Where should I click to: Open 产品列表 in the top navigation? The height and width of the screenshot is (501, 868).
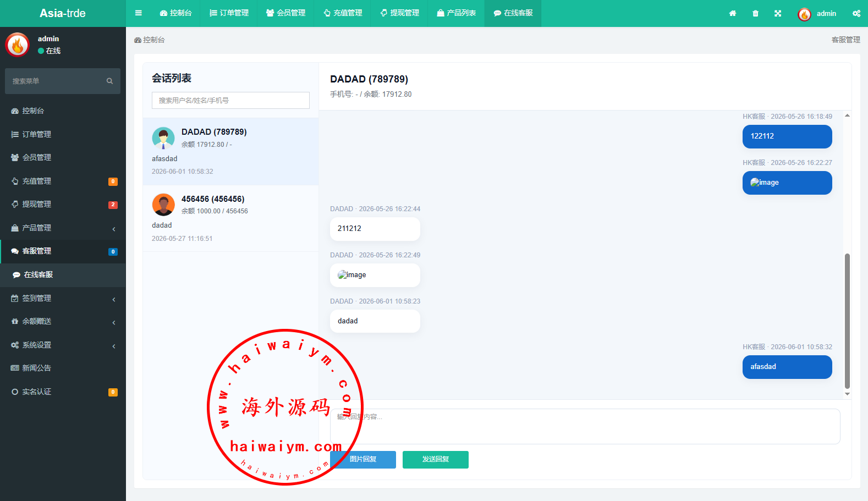pos(456,13)
